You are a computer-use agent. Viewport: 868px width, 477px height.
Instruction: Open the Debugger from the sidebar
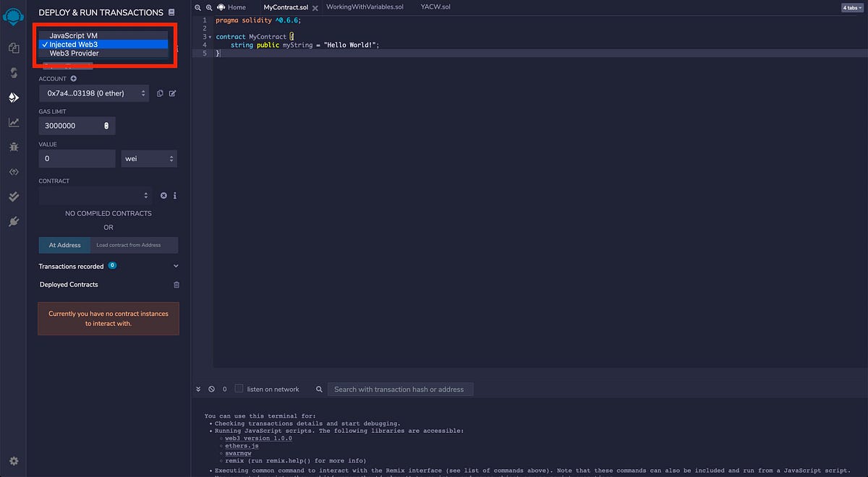pos(14,147)
